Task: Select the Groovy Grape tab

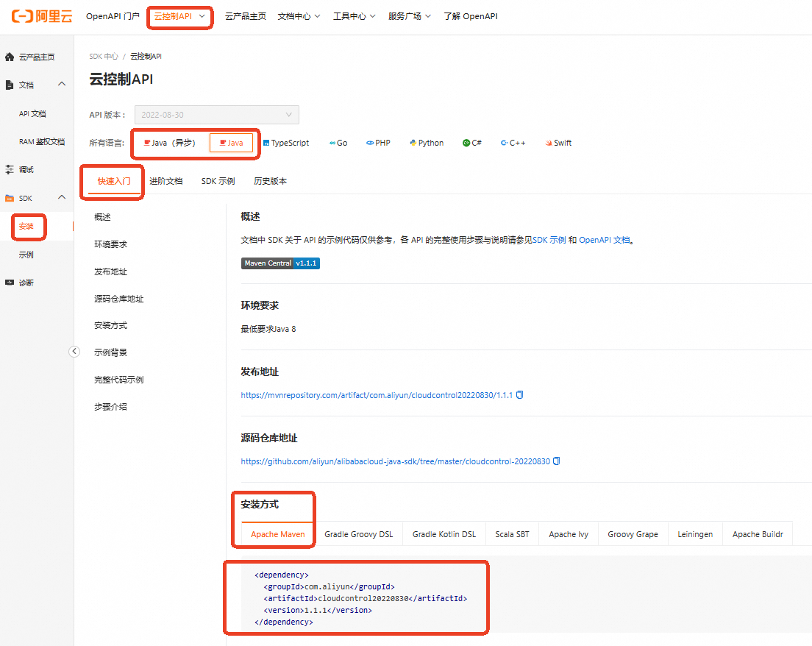Action: pos(633,534)
